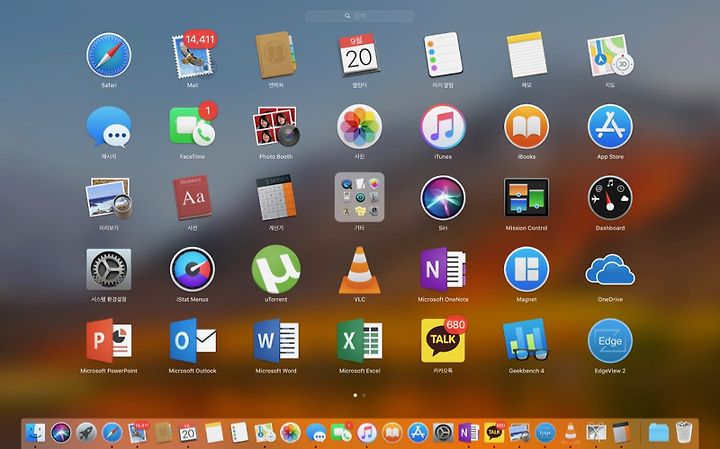Open the Dictionary app

[x=192, y=197]
